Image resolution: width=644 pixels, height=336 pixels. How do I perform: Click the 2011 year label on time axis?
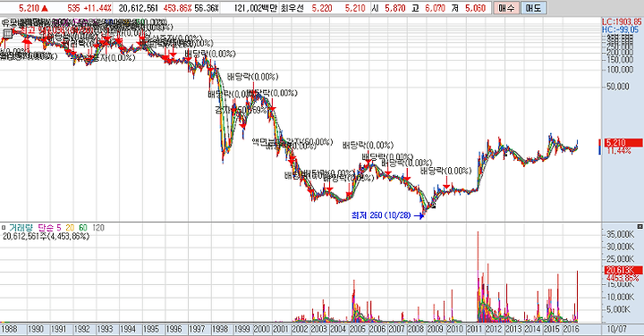pos(474,329)
